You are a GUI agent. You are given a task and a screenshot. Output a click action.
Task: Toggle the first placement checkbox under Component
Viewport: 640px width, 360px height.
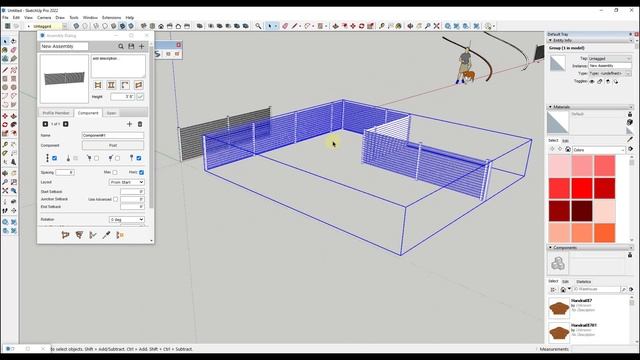[54, 158]
